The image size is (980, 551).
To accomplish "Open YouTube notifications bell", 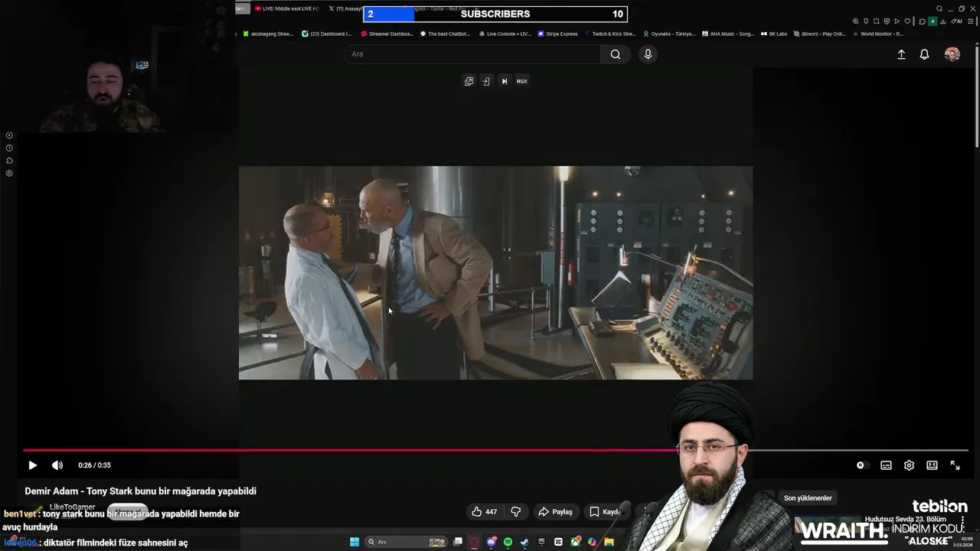I will click(924, 54).
